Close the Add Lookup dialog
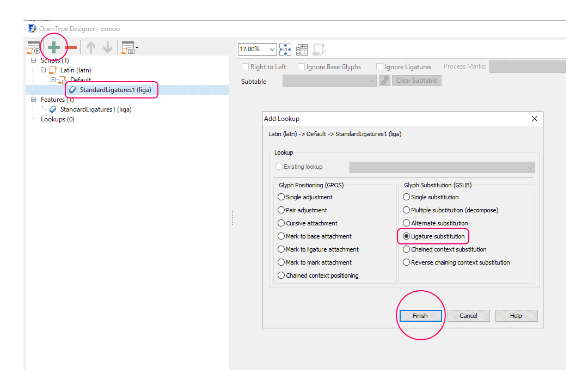588x392 pixels. 534,119
